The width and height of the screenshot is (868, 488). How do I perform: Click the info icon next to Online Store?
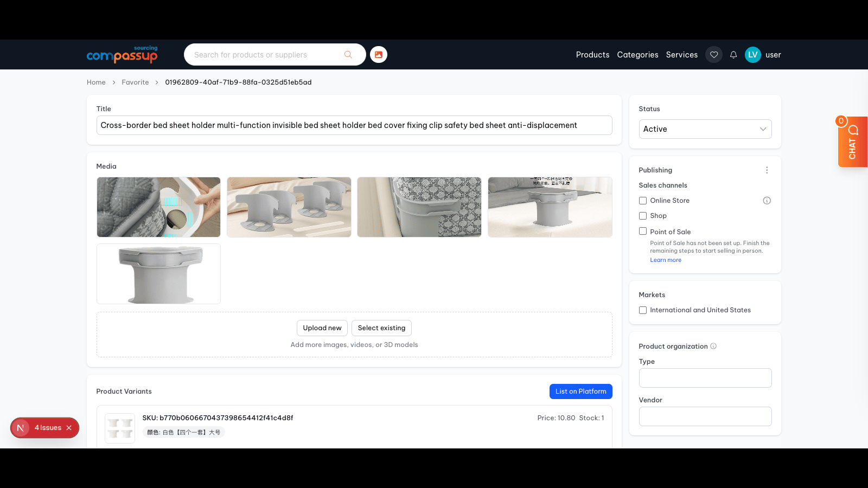(x=767, y=200)
